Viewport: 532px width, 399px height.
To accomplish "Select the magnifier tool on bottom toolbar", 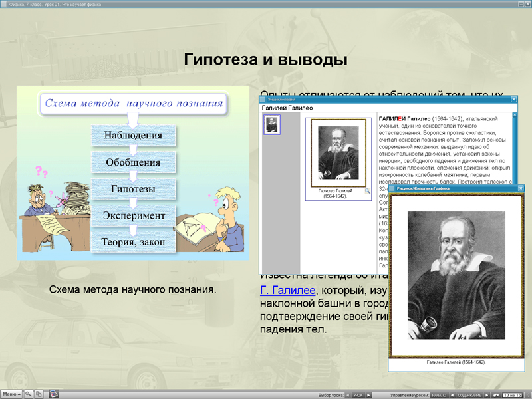I will point(28,394).
